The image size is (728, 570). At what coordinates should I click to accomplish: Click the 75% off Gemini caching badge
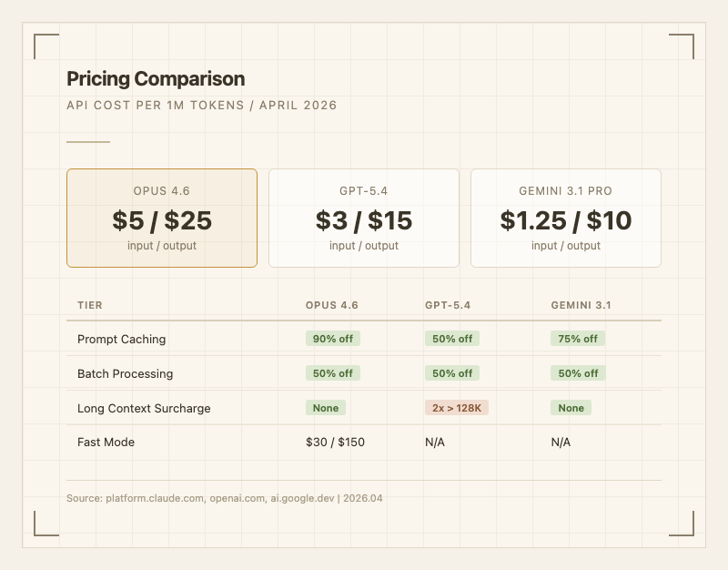click(578, 339)
